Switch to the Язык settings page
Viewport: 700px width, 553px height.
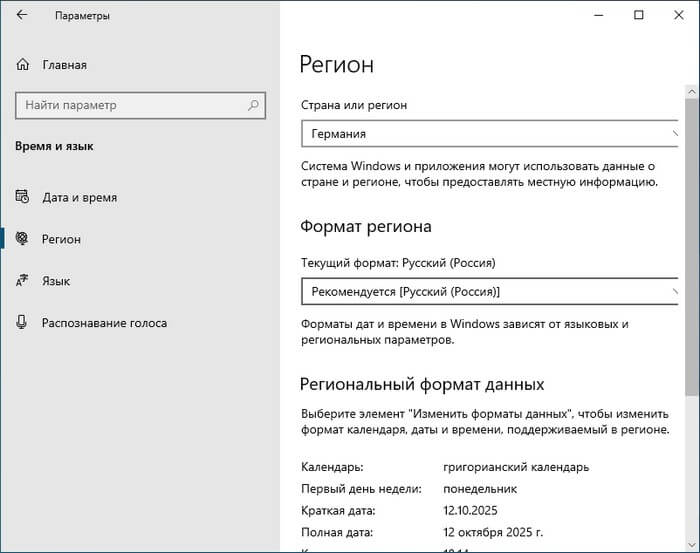pos(57,281)
